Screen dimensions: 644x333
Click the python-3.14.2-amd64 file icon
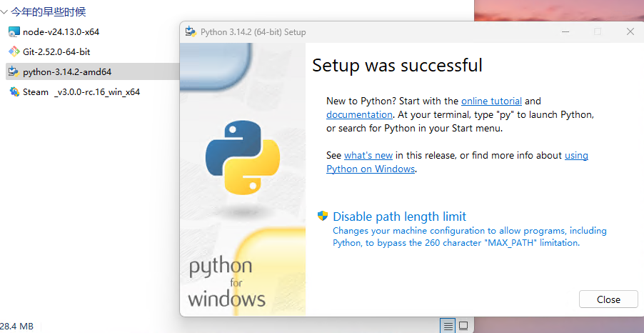[14, 72]
